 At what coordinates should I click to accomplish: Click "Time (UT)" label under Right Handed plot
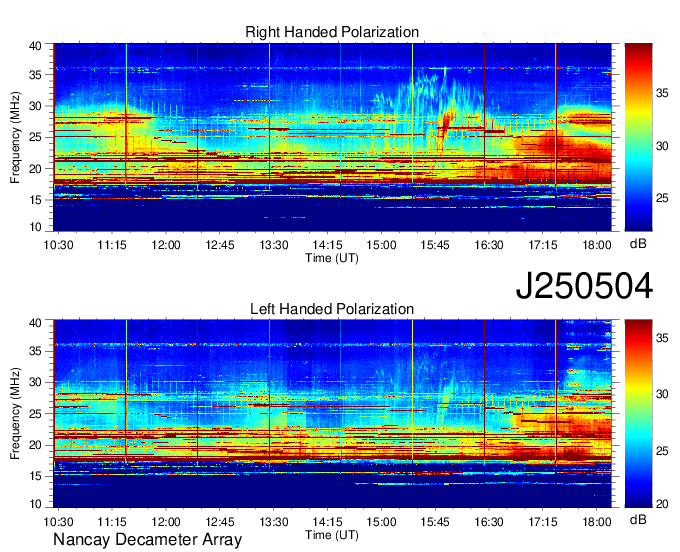point(332,258)
